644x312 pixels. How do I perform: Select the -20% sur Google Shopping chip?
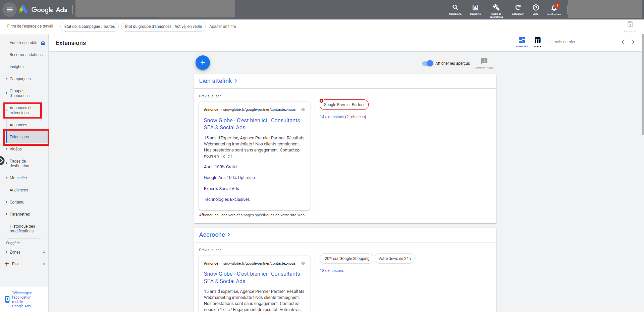pos(346,259)
